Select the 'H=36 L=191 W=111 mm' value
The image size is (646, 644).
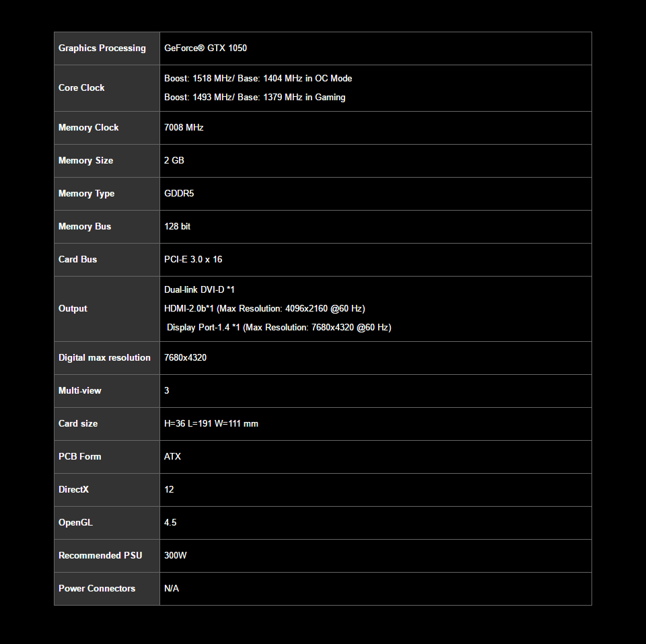[x=211, y=424]
